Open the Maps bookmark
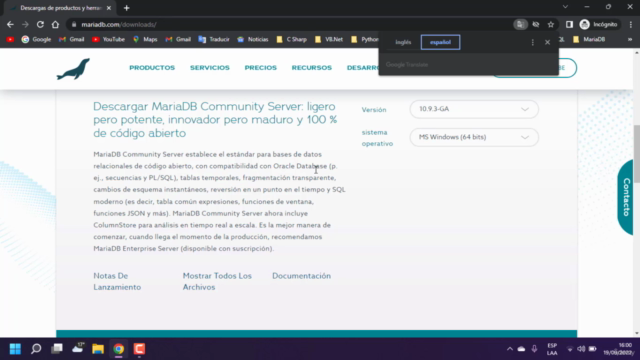The height and width of the screenshot is (360, 640). tap(145, 39)
